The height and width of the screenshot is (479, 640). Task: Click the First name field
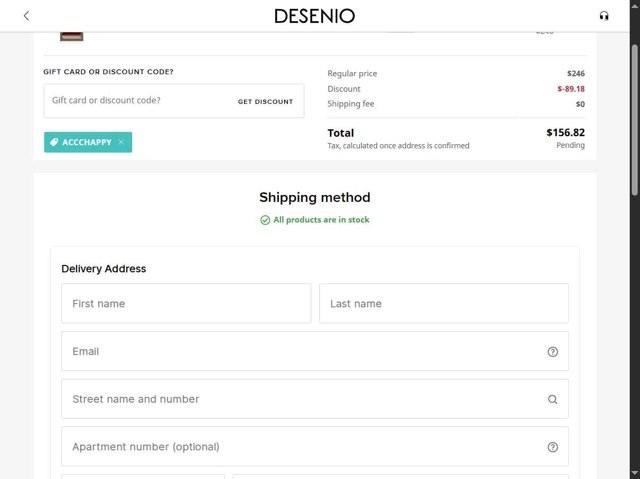[186, 303]
